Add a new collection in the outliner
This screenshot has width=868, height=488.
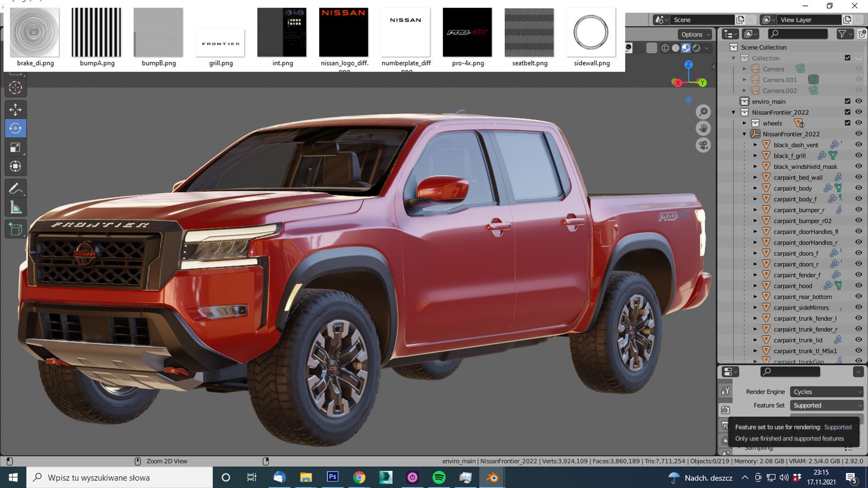(x=862, y=34)
